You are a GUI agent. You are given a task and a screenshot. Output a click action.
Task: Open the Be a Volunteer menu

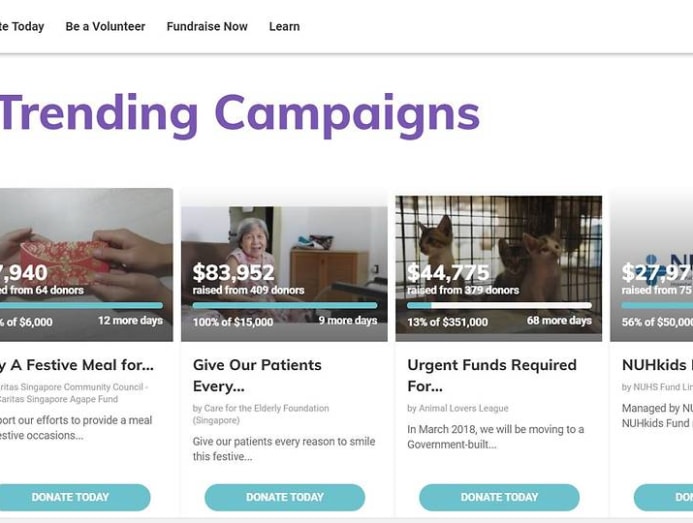[105, 27]
